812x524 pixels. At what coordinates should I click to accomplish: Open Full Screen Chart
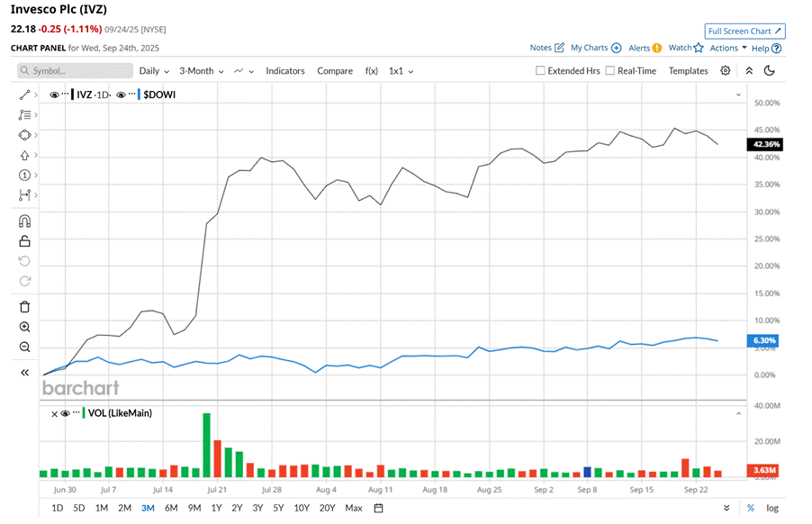click(x=744, y=32)
